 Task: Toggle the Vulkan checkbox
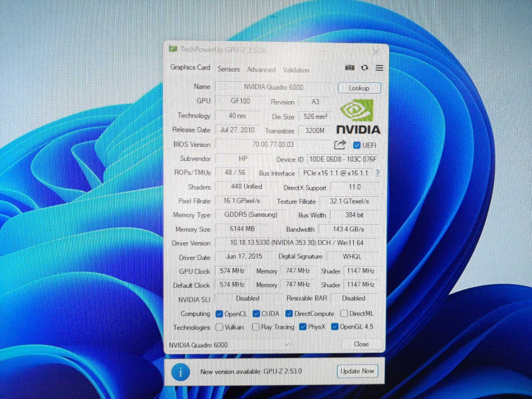coord(219,327)
